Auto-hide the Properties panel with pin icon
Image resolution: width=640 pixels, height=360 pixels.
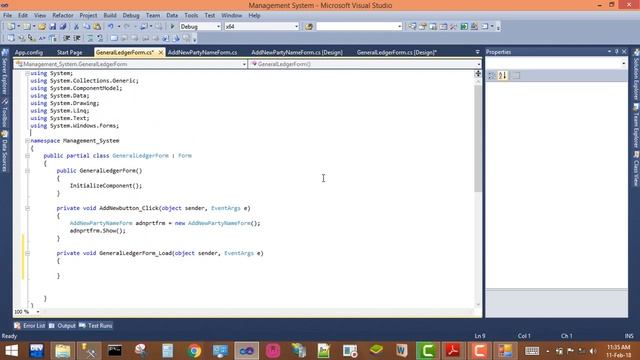pyautogui.click(x=616, y=52)
